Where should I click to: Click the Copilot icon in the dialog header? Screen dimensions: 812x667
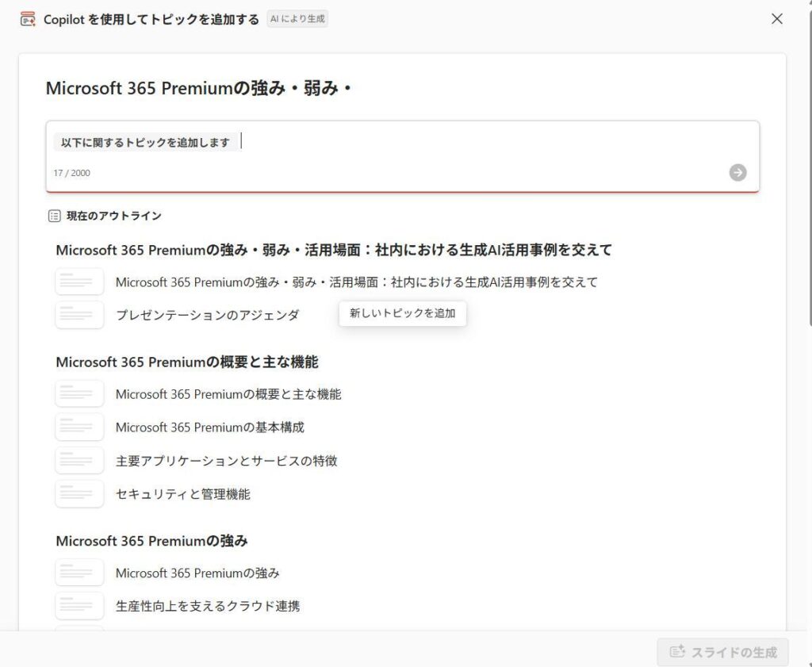[x=27, y=17]
